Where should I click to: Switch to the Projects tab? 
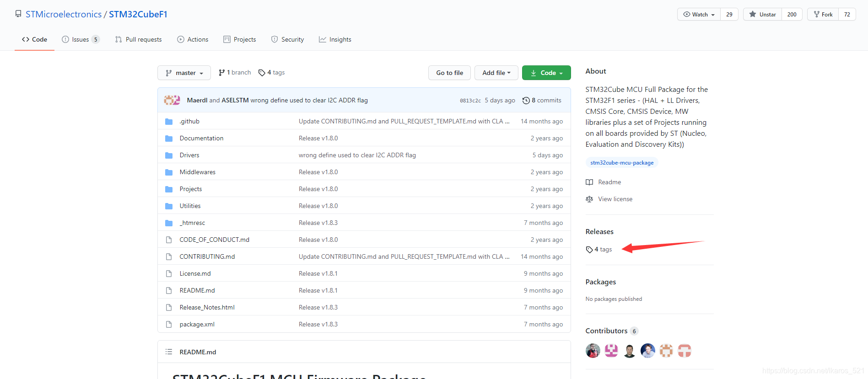pos(240,39)
